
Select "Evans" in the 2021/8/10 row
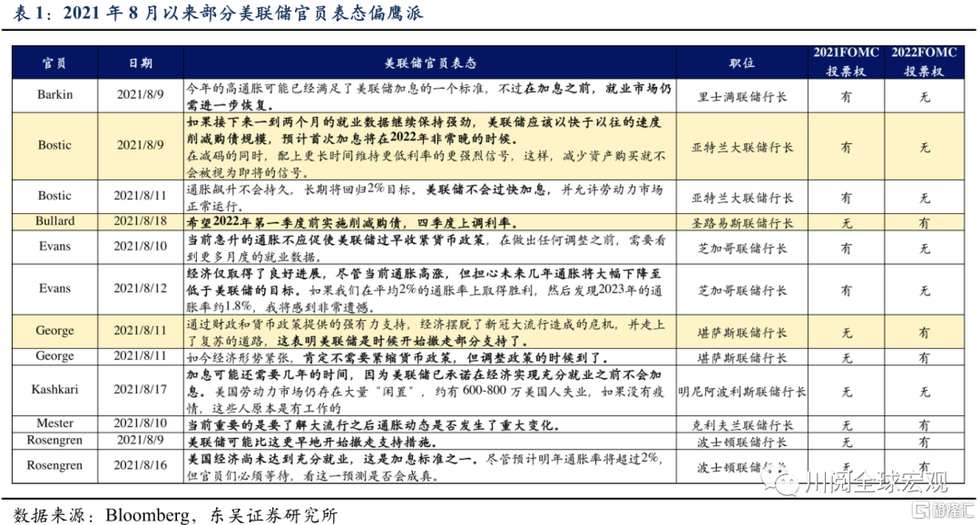tap(55, 247)
